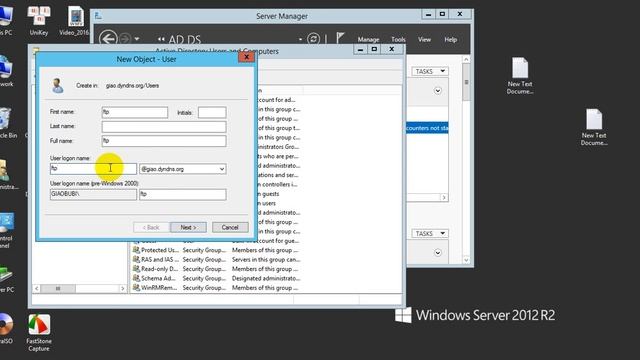This screenshot has width=640, height=360.
Task: Select the Protected Users group row
Action: click(216, 250)
